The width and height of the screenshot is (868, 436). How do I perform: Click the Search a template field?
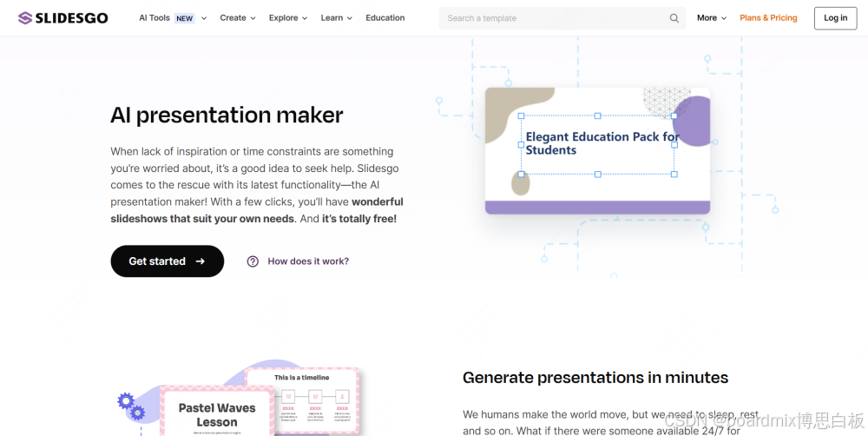pos(562,18)
